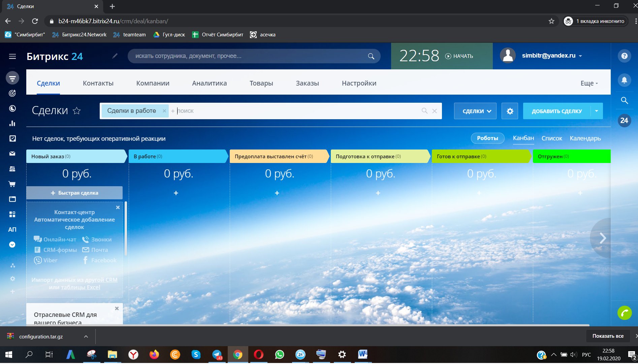The image size is (638, 364).
Task: Show hidden system tray icons
Action: pyautogui.click(x=553, y=355)
